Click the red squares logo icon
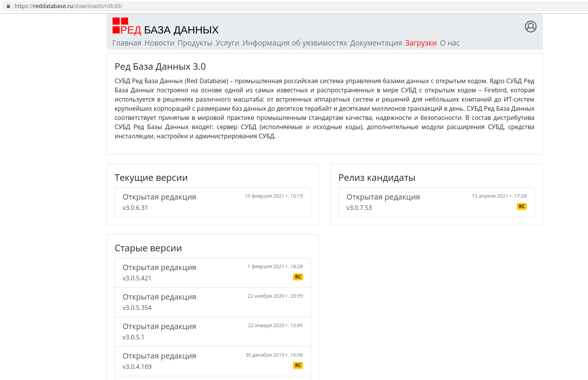This screenshot has width=588, height=380. (120, 26)
